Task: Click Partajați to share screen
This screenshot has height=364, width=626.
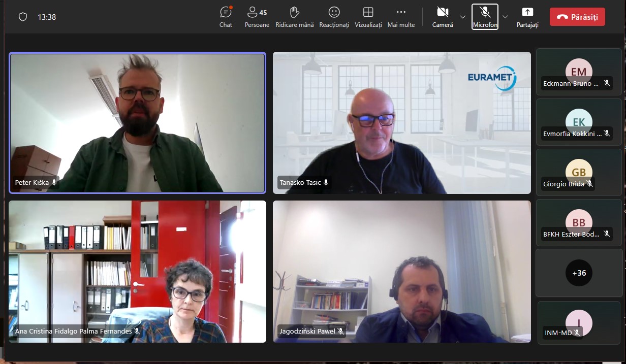Action: click(x=527, y=17)
